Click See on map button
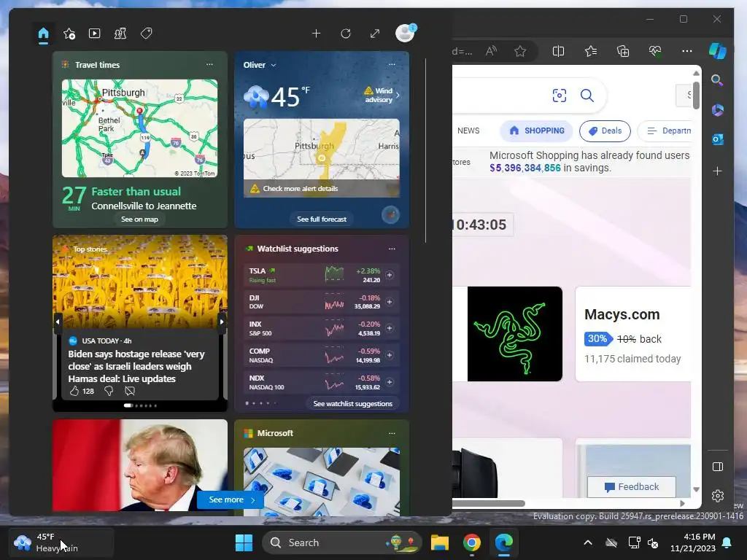 tap(139, 219)
